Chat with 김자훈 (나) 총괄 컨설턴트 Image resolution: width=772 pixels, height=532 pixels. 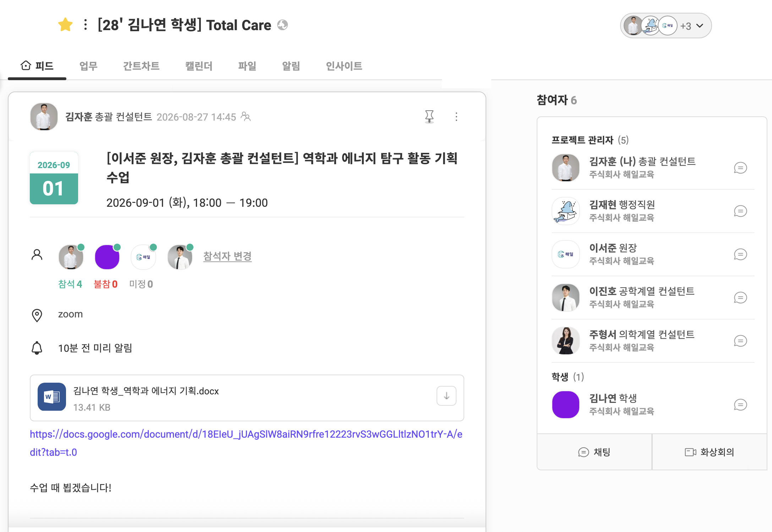[740, 168]
